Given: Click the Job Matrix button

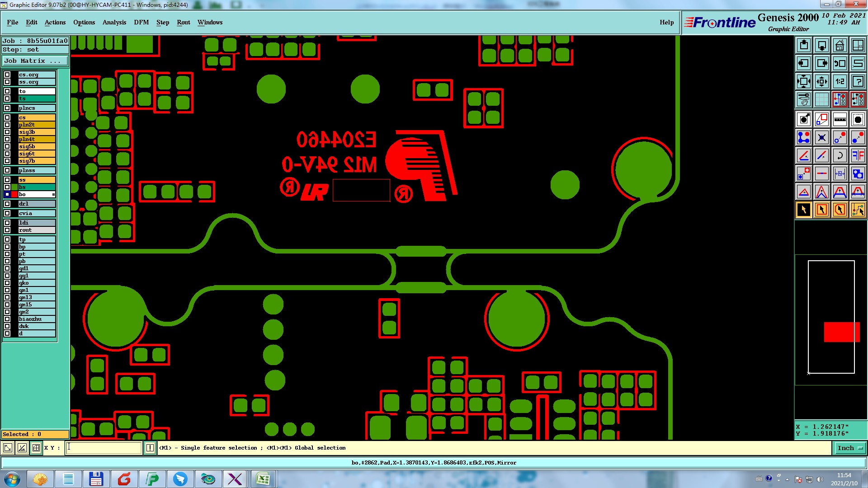Looking at the screenshot, I should coord(36,61).
